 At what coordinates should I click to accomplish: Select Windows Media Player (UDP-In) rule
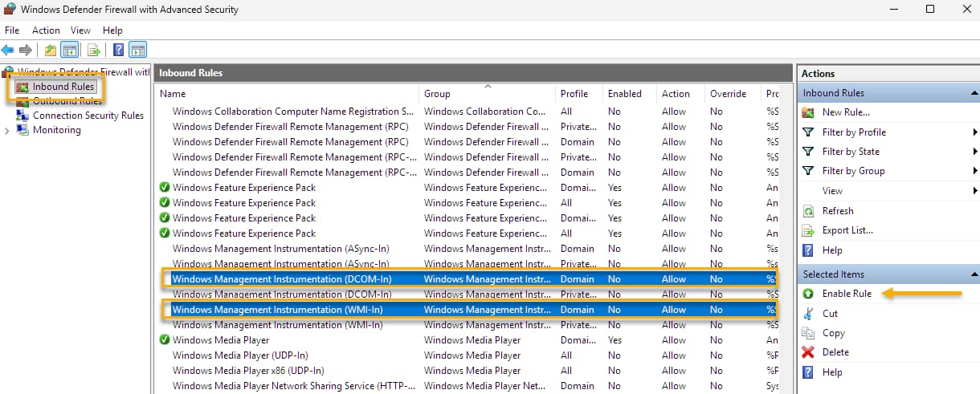tap(467, 355)
